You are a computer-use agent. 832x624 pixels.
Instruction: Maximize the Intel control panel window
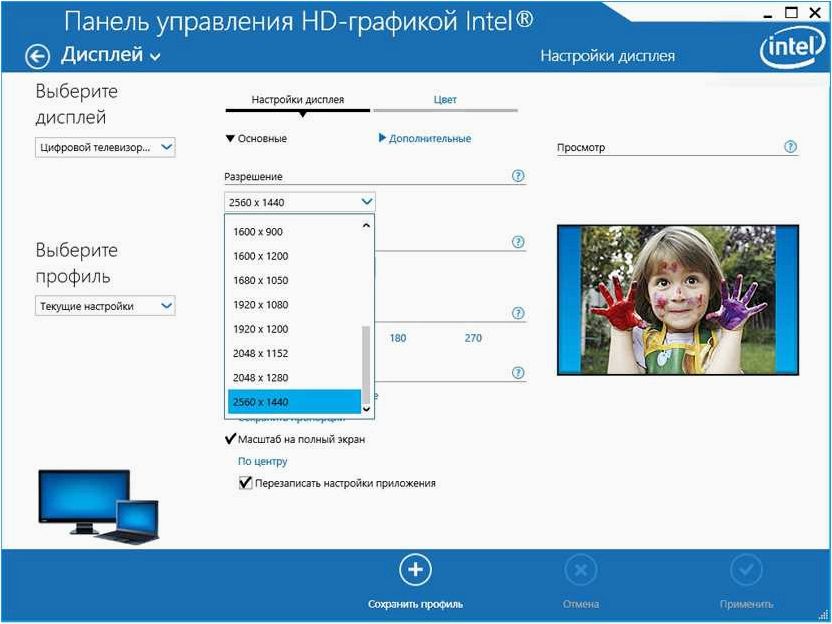[791, 12]
